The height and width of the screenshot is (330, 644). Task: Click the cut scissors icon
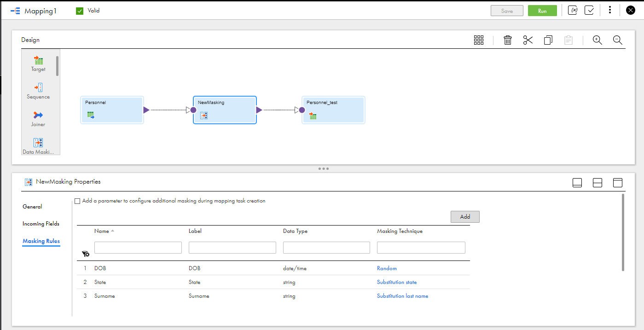pos(528,40)
